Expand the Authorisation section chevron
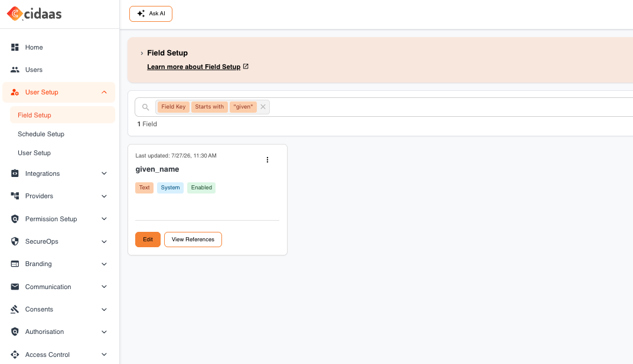 coord(104,332)
